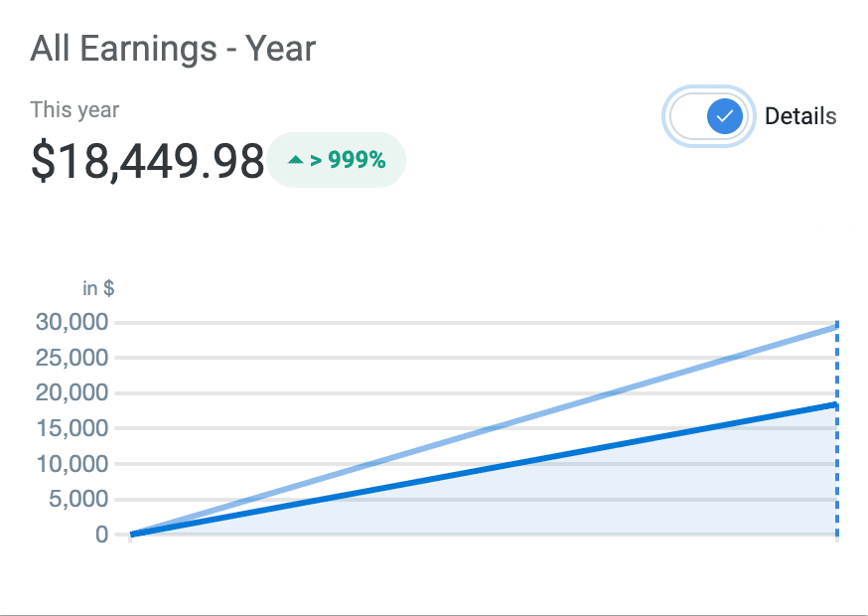Click the in $ axis unit label
868x616 pixels.
[98, 288]
